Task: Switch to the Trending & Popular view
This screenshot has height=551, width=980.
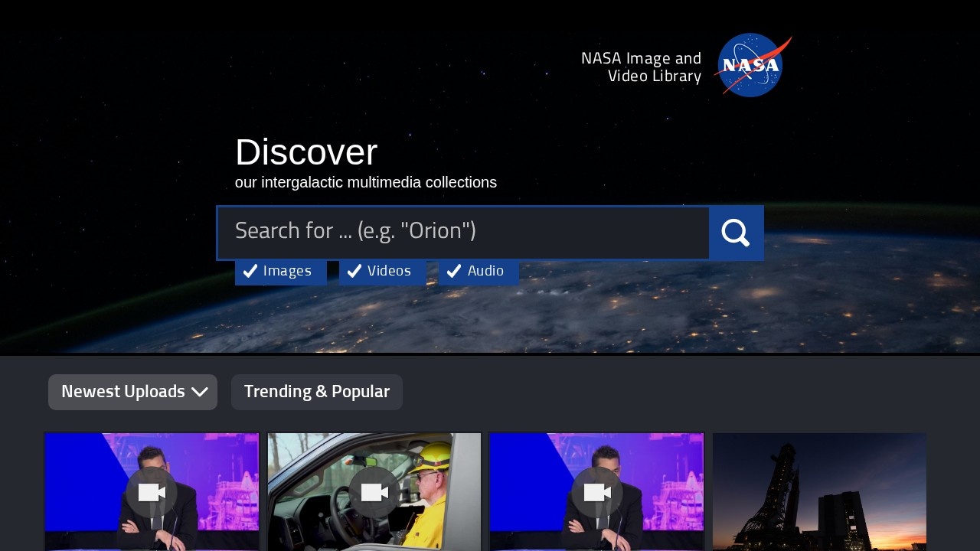Action: (x=317, y=392)
